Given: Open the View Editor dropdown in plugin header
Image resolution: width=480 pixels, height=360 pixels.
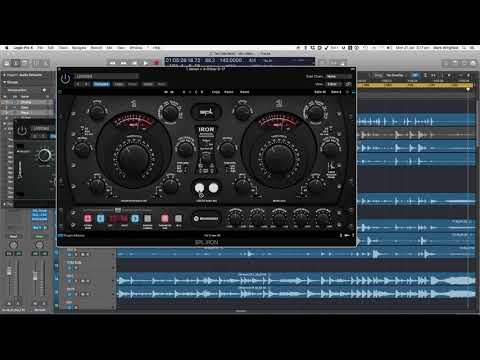Looking at the screenshot, I should click(334, 84).
